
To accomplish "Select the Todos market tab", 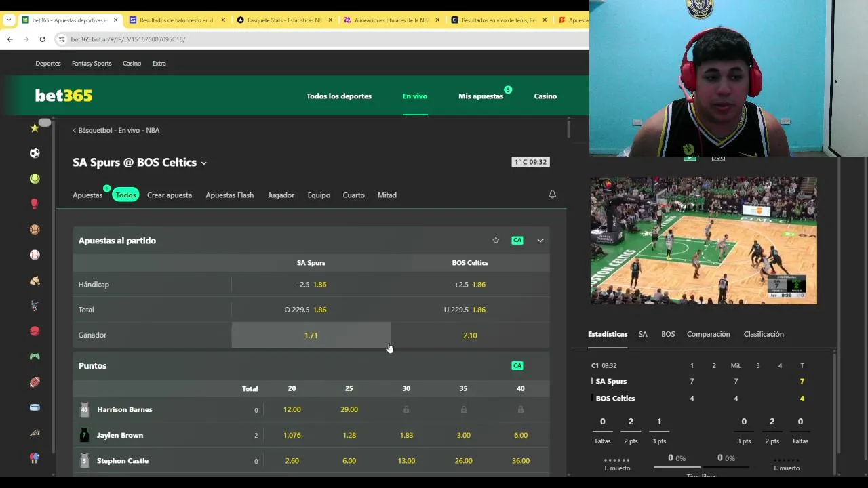I will 125,195.
